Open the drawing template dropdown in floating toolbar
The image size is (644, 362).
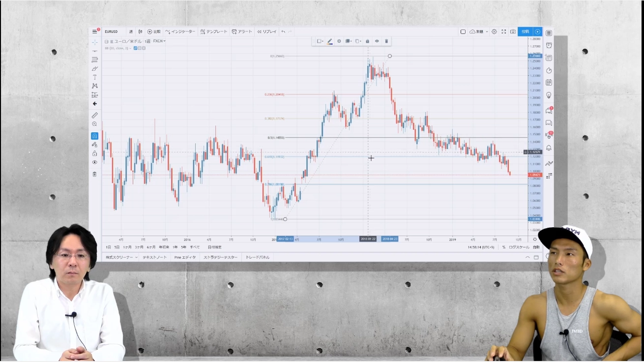[320, 41]
